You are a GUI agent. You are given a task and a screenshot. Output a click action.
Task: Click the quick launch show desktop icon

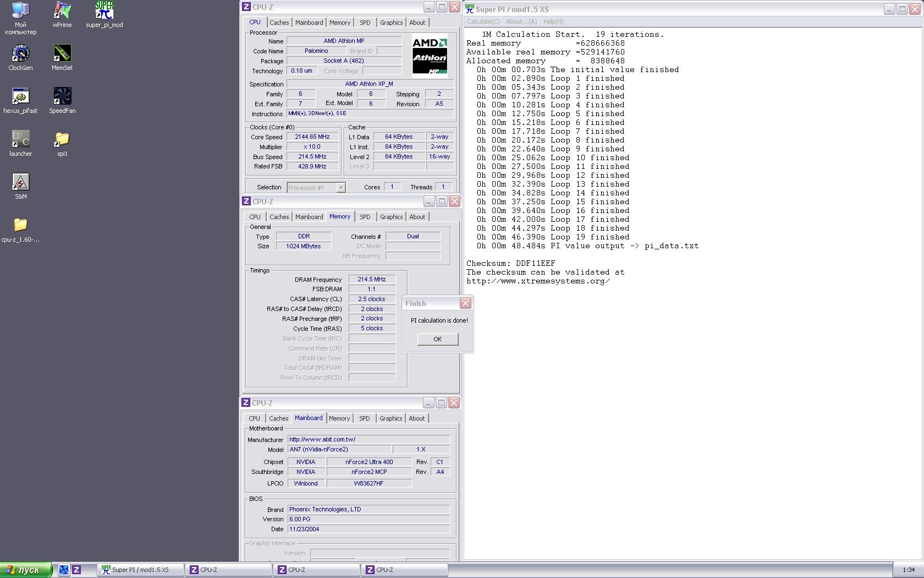(x=64, y=570)
